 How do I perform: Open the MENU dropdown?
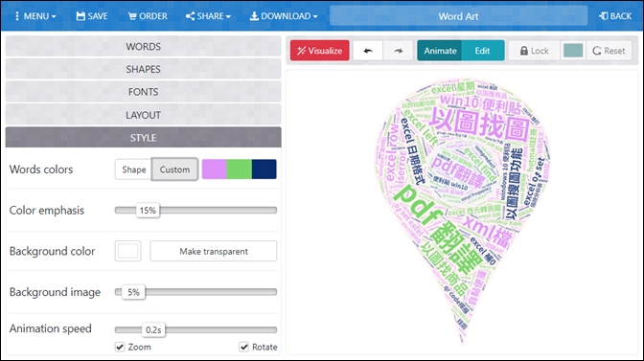coord(35,16)
